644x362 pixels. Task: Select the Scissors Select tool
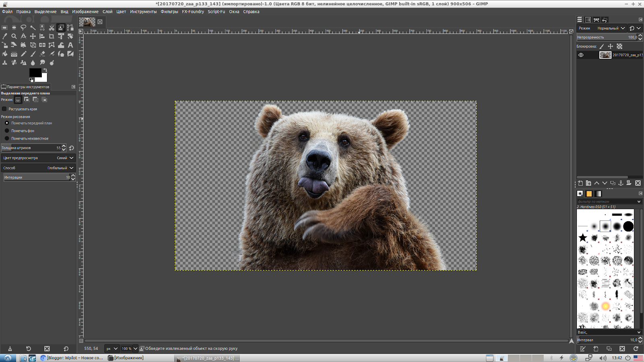click(x=52, y=28)
